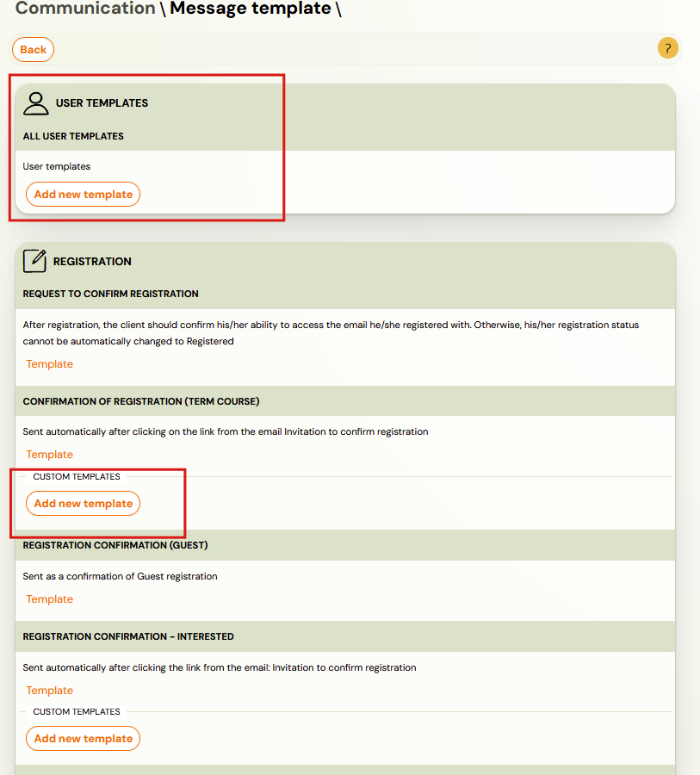The image size is (700, 775).
Task: Go to Communication in the breadcrumb
Action: pyautogui.click(x=85, y=9)
